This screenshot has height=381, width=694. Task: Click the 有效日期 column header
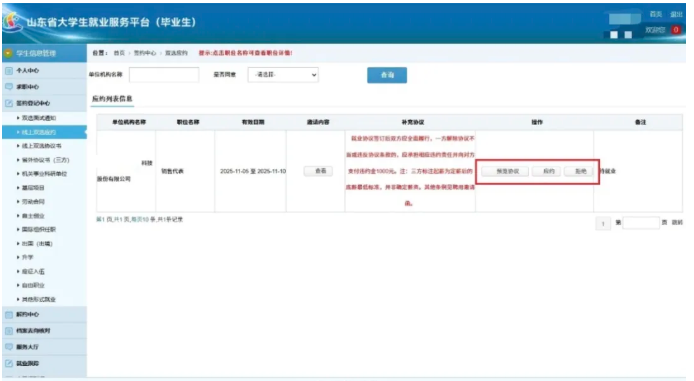tap(253, 122)
